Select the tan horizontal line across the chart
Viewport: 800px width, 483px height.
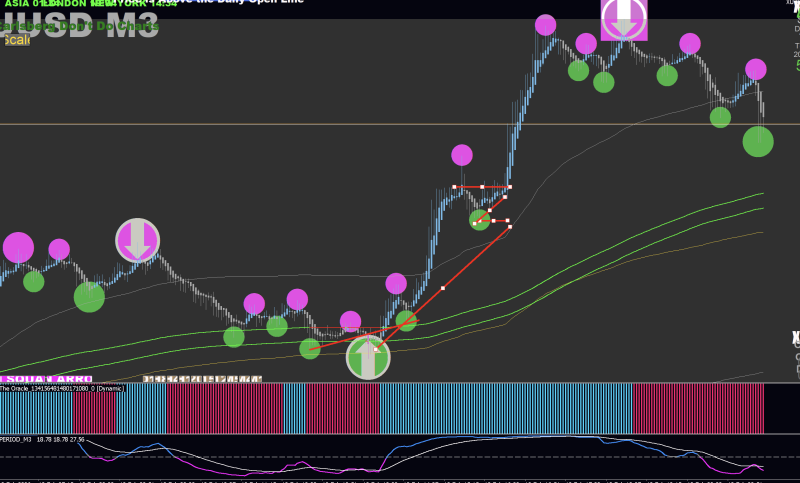tap(400, 124)
